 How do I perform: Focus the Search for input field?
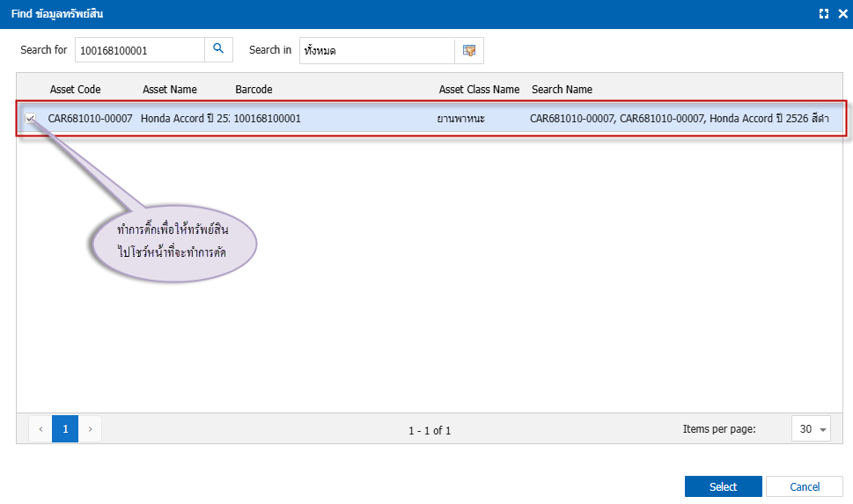coord(139,50)
